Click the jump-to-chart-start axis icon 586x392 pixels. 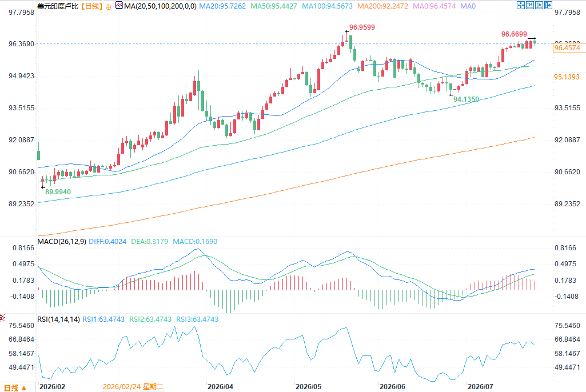(x=530, y=5)
